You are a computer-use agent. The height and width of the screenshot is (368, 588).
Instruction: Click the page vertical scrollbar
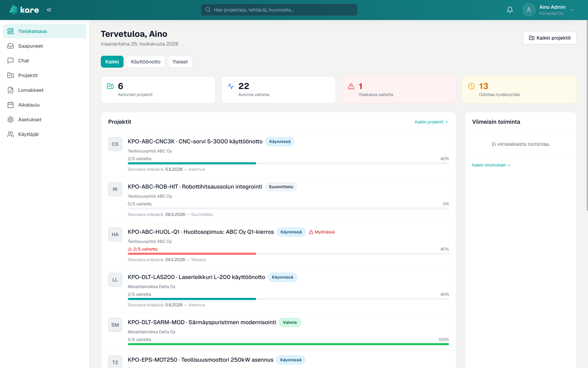coord(587,116)
